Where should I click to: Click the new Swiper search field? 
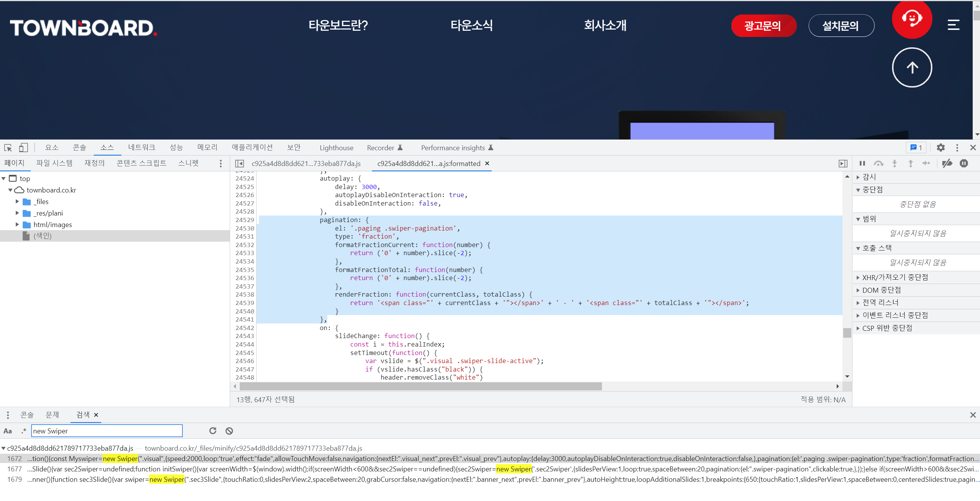[106, 431]
